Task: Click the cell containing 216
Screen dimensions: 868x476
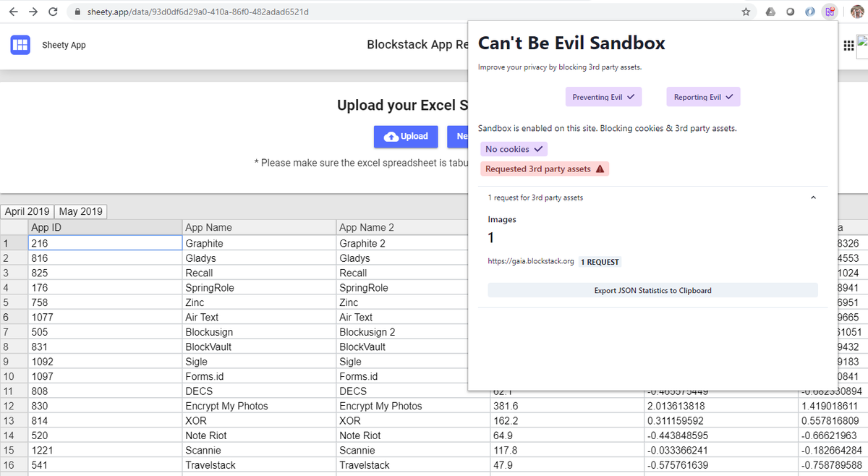Action: 105,243
